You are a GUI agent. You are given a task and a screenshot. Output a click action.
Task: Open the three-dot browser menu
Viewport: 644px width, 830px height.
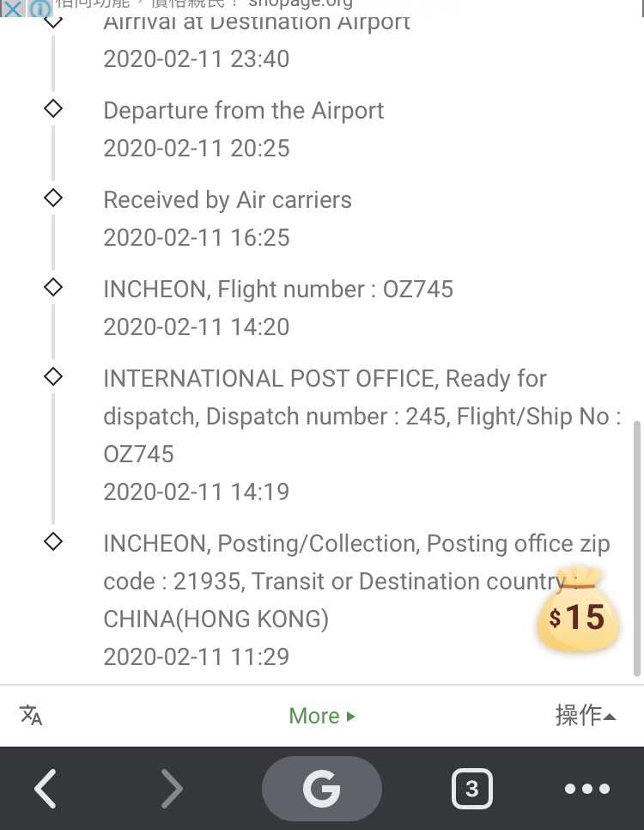click(x=586, y=789)
